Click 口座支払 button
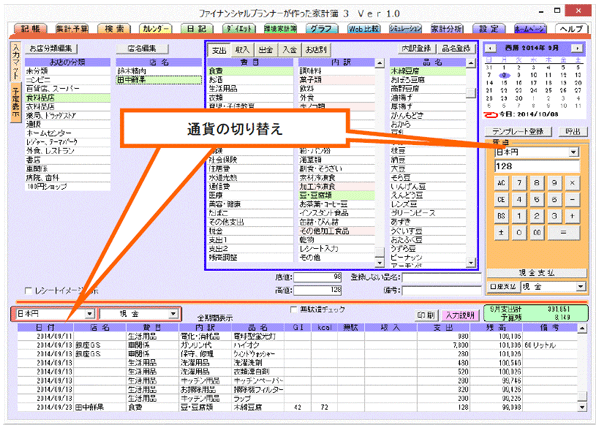Screen dimensions: 600x427 (503, 286)
